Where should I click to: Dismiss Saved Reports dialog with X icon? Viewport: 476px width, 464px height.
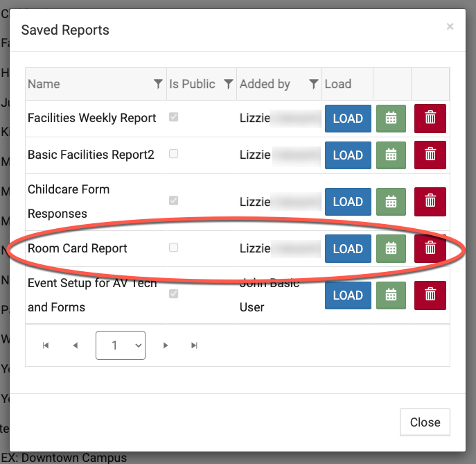tap(450, 27)
